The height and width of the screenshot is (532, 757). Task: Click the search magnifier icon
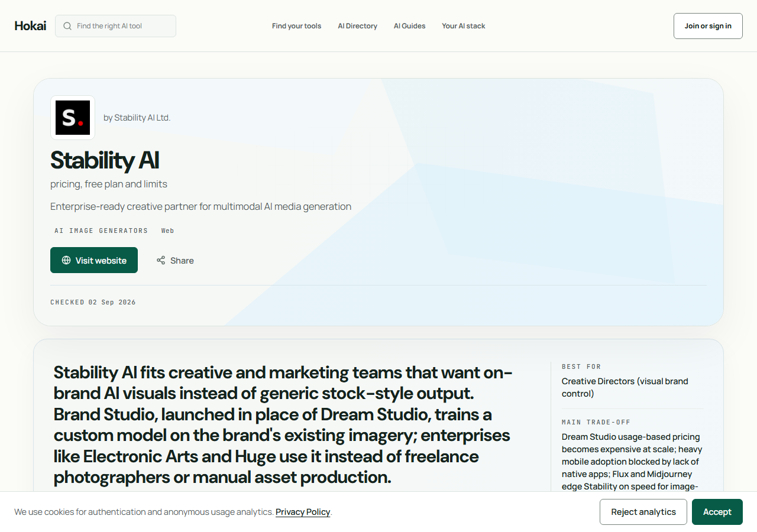67,26
